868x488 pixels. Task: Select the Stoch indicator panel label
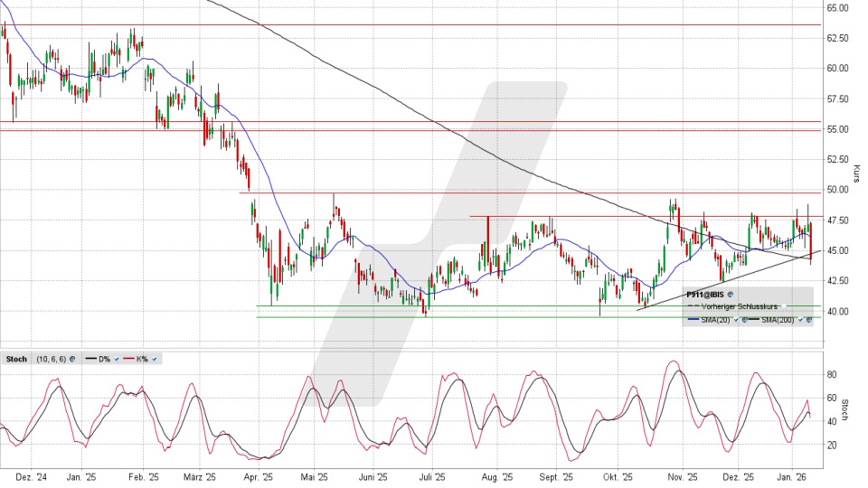[x=16, y=359]
